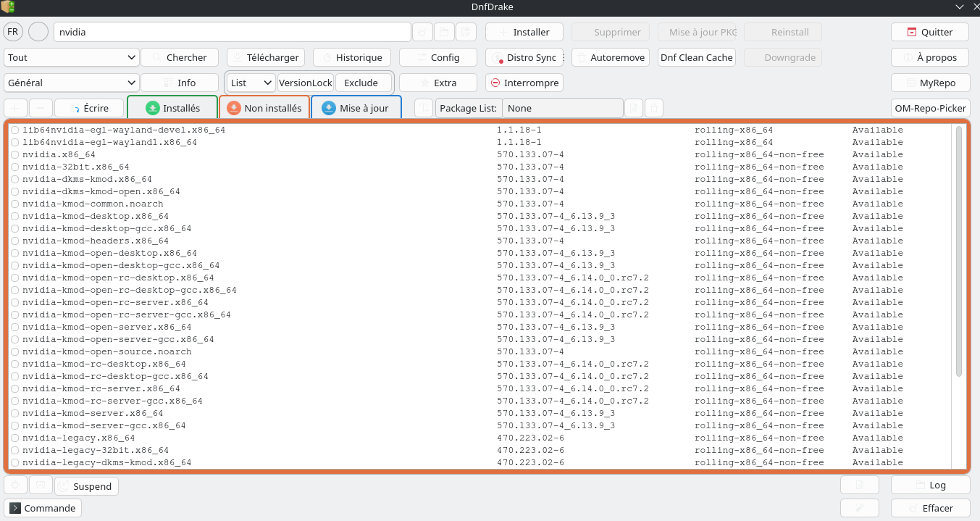The image size is (980, 521).
Task: Switch to the Non installés tab
Action: click(264, 108)
